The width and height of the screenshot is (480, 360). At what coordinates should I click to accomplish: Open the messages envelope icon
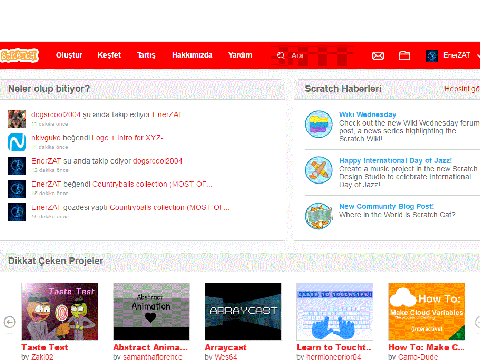pos(378,56)
